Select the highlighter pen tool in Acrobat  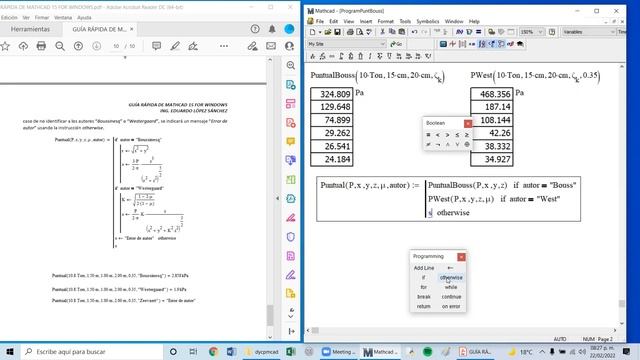[x=175, y=46]
